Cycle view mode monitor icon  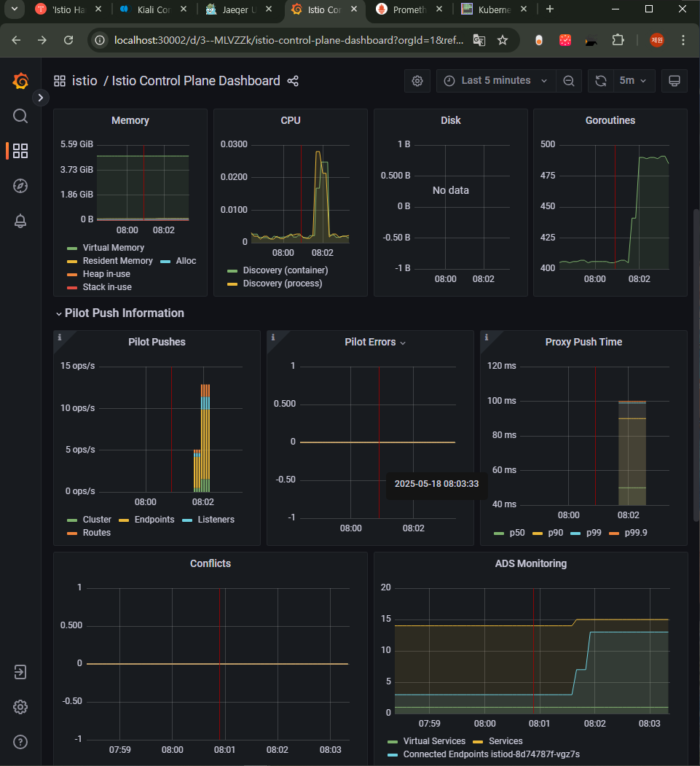(x=675, y=81)
